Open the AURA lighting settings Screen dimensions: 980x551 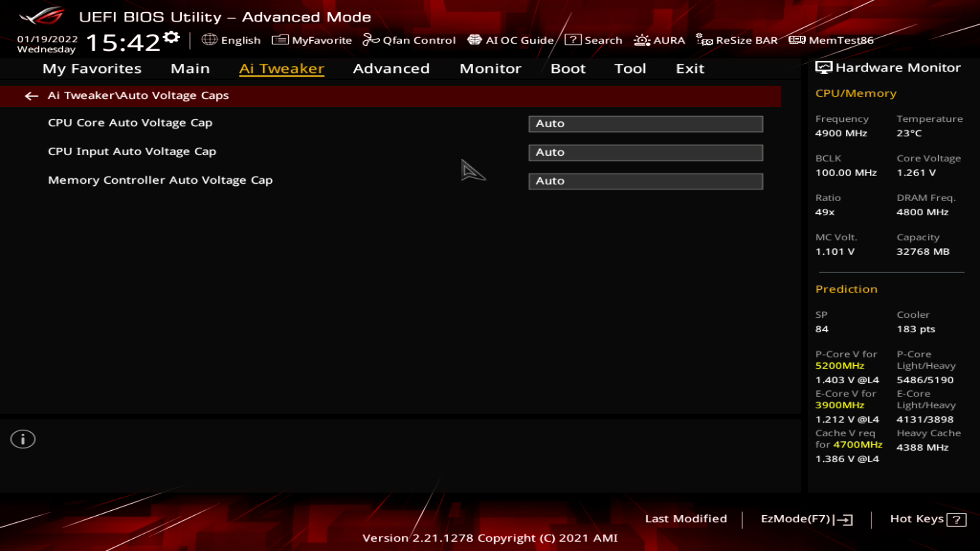click(x=659, y=40)
